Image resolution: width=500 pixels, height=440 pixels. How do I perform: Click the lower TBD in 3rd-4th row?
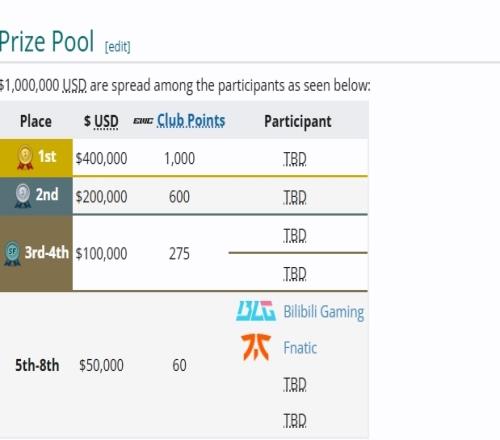295,274
